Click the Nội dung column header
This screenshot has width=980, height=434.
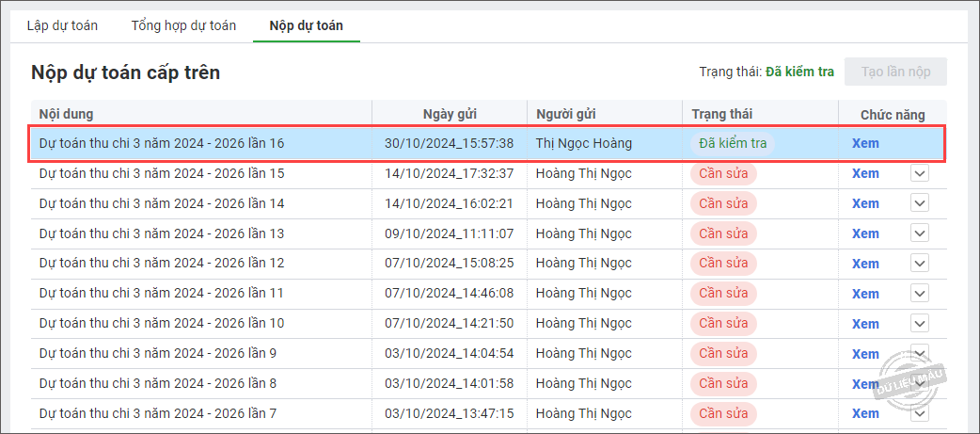tap(66, 115)
